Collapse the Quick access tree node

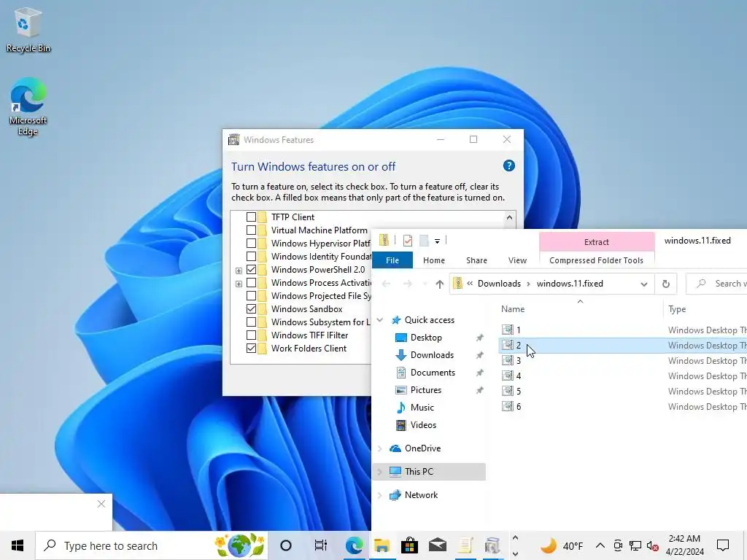tap(379, 320)
